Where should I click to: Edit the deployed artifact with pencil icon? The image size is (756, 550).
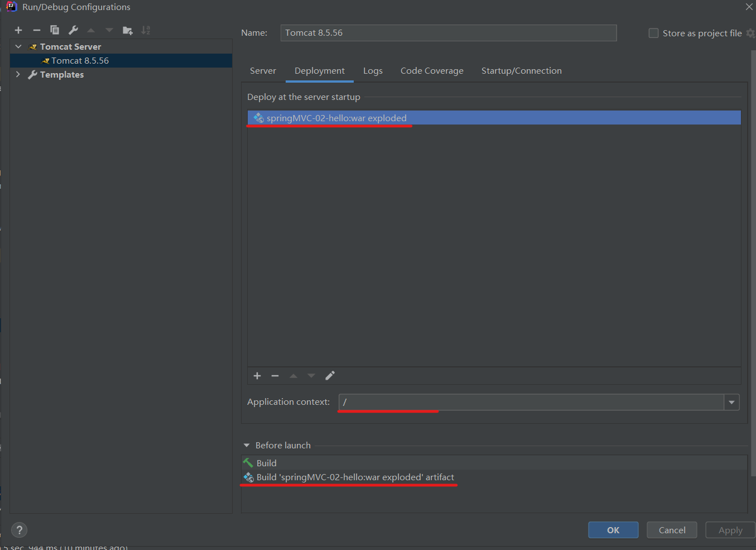point(330,376)
